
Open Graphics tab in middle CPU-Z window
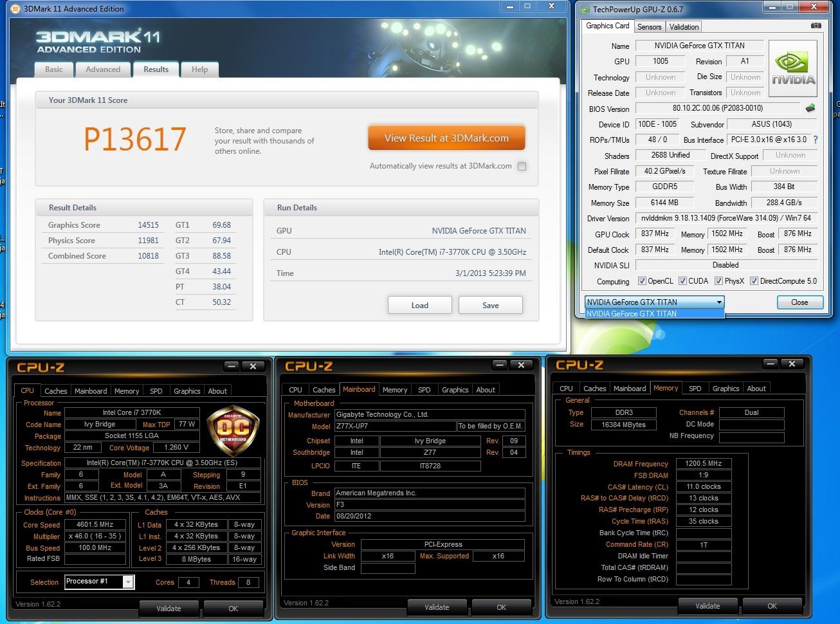(x=455, y=390)
